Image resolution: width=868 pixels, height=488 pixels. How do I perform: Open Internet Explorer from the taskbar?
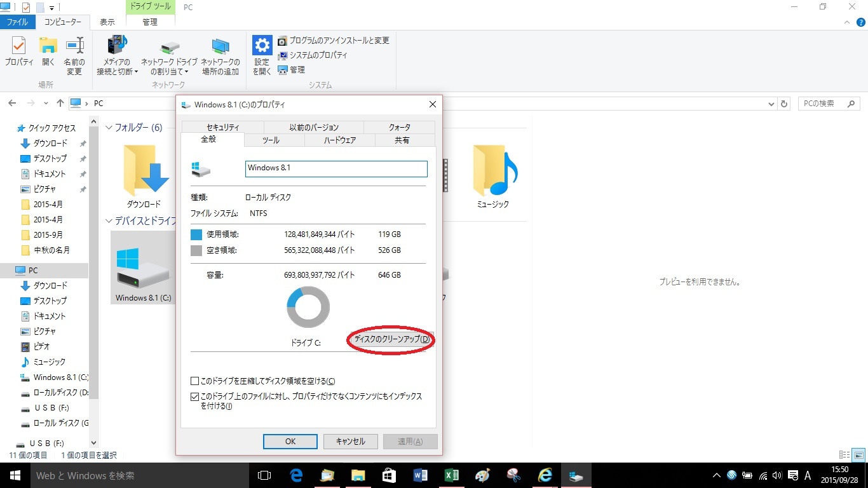coord(545,475)
